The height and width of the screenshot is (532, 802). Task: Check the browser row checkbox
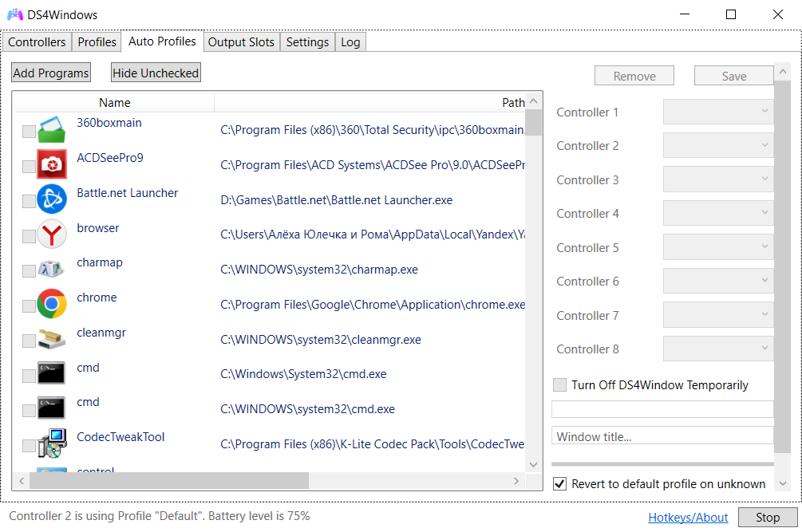click(29, 236)
